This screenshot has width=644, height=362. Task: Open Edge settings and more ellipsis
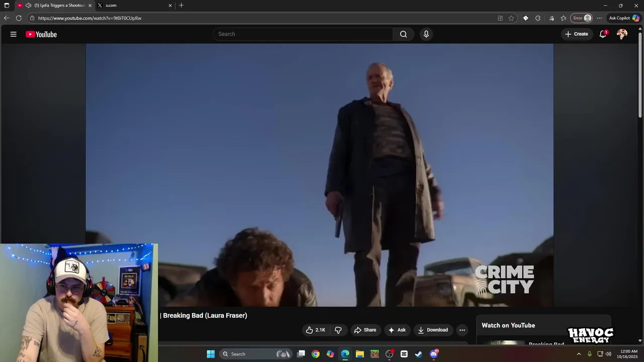pos(599,18)
